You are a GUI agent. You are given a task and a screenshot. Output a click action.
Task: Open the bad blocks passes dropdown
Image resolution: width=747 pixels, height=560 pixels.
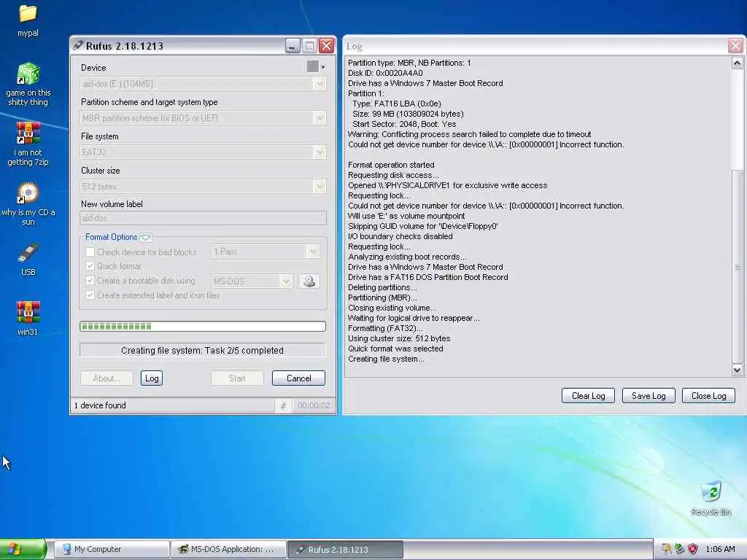click(265, 252)
